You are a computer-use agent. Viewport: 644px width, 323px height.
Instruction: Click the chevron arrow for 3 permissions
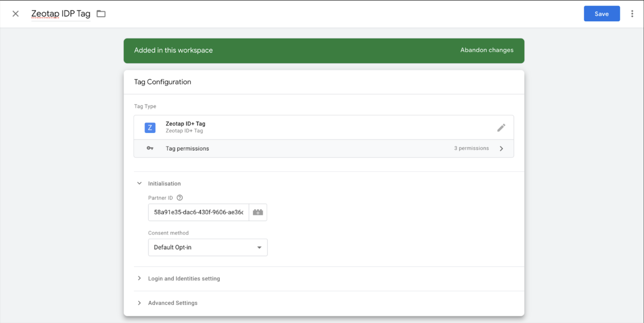coord(501,148)
